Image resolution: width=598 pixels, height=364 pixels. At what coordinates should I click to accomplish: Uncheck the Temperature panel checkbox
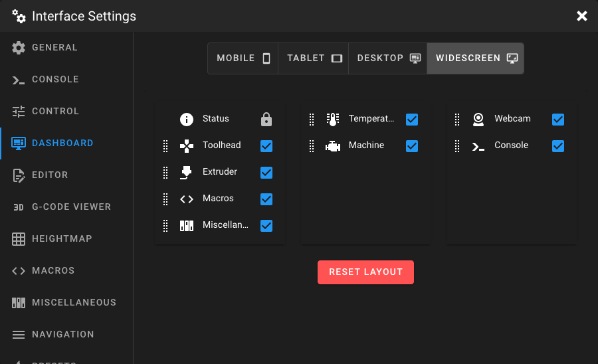tap(412, 120)
